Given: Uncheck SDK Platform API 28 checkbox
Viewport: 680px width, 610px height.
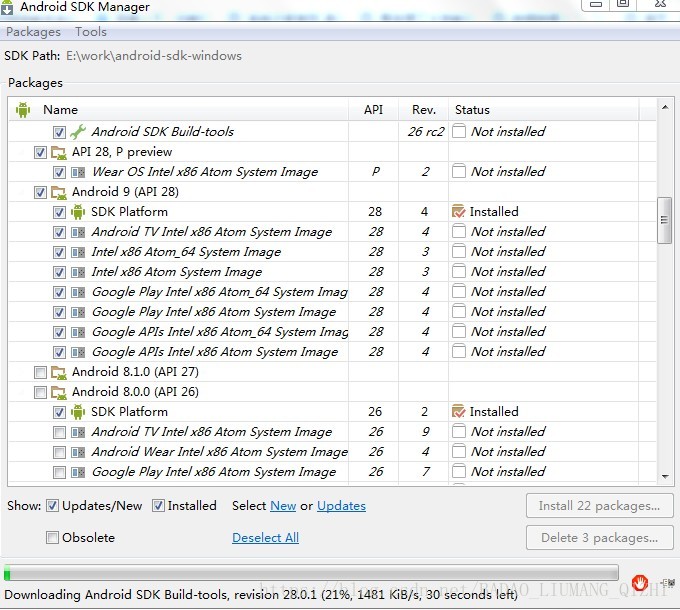Looking at the screenshot, I should [x=59, y=212].
